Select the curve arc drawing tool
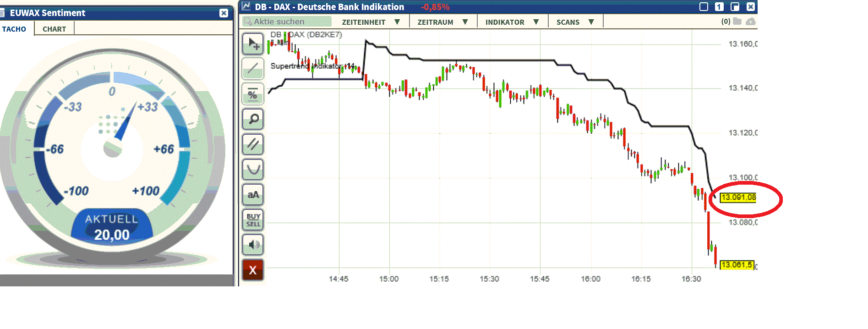This screenshot has width=868, height=329. [x=253, y=170]
